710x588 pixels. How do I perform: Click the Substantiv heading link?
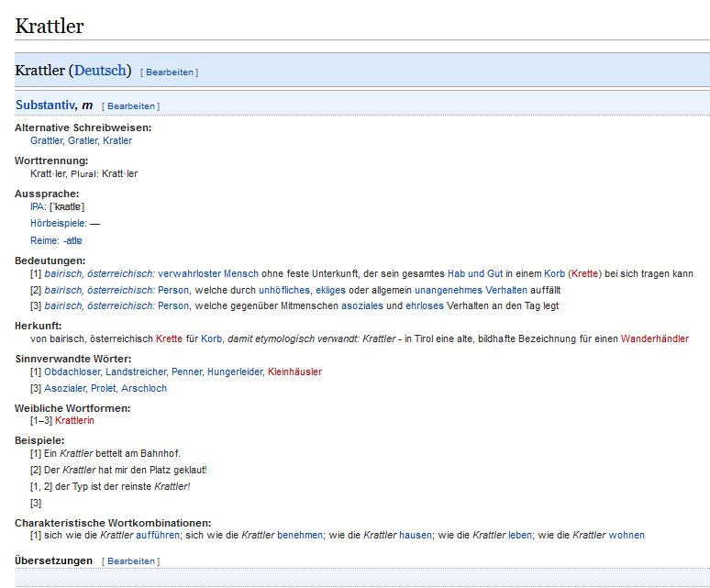click(x=45, y=105)
